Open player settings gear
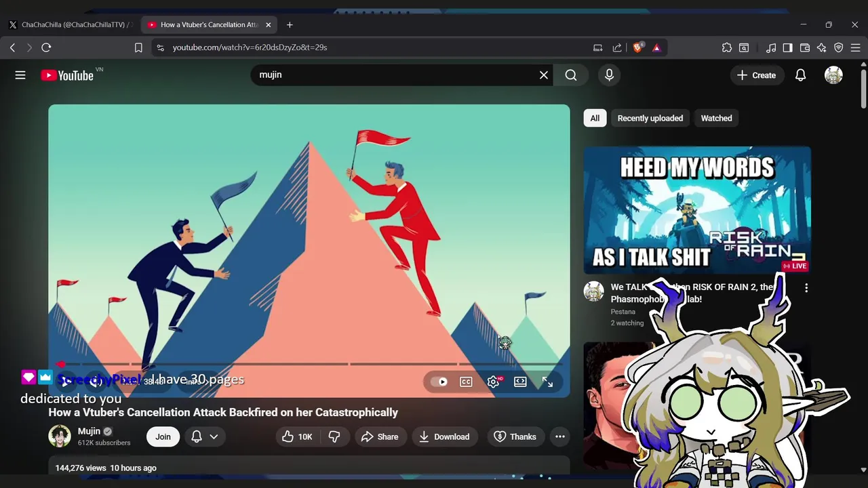The image size is (868, 488). 494,382
